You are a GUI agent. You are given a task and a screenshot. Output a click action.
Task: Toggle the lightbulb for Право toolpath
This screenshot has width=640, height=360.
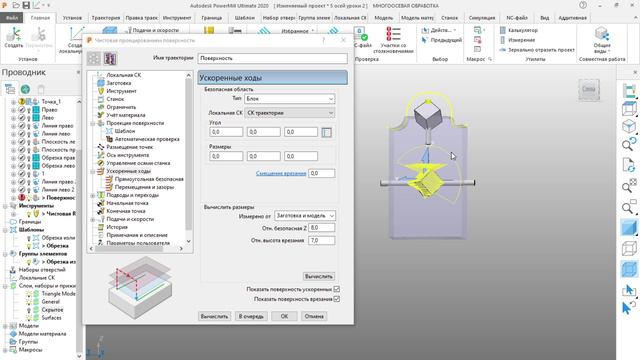pos(29,110)
